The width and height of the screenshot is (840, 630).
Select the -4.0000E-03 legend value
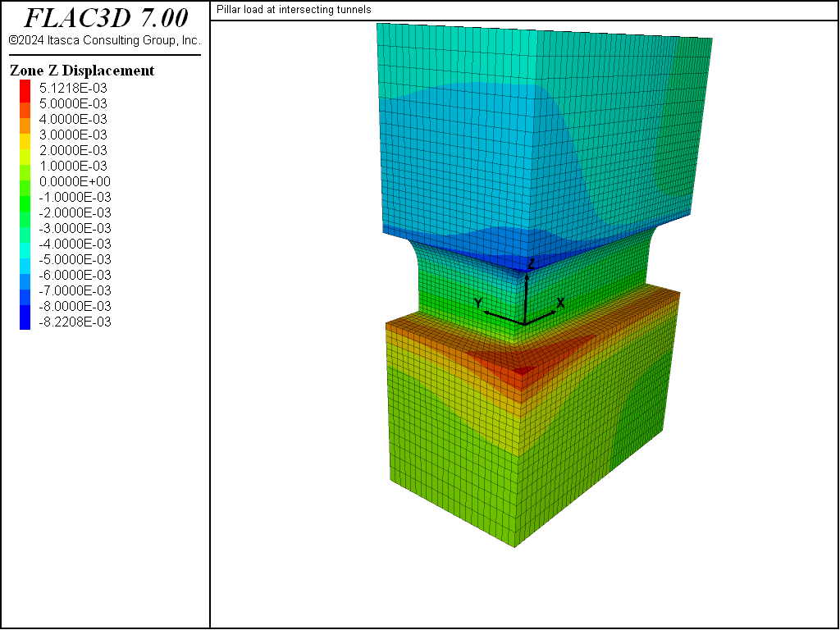click(x=75, y=243)
